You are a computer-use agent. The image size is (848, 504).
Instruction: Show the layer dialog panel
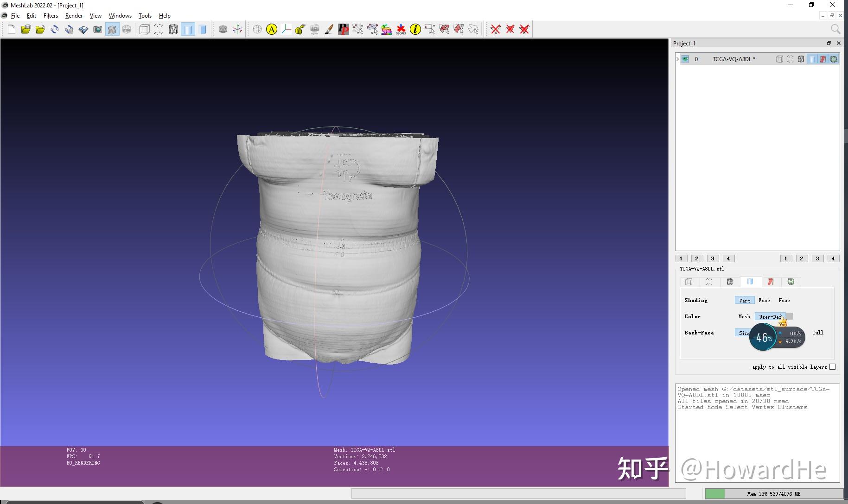112,29
